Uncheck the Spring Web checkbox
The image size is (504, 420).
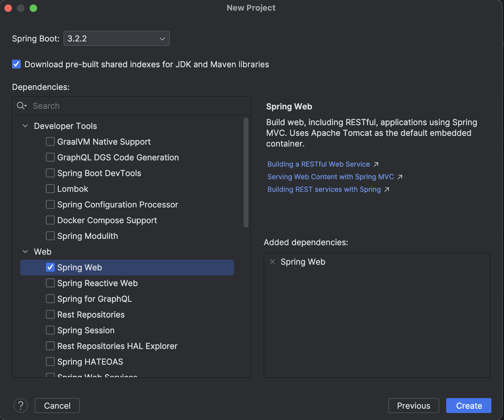pos(50,267)
